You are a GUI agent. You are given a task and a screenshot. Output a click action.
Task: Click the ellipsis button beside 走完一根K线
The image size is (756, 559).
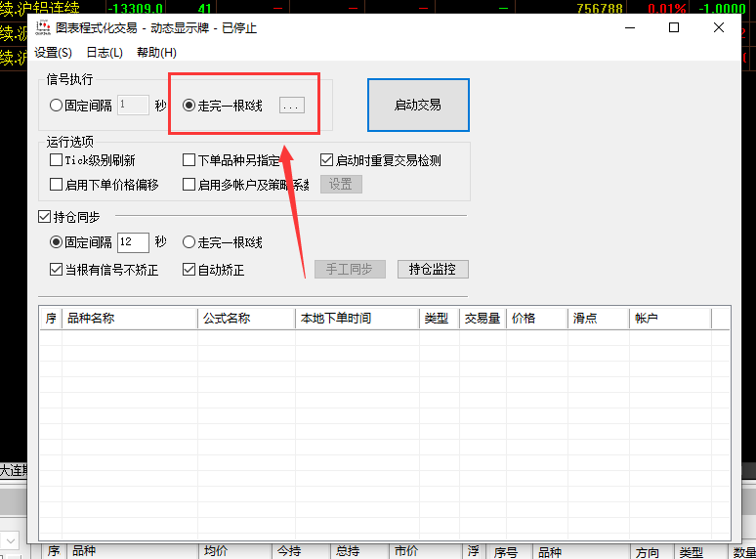click(x=291, y=106)
